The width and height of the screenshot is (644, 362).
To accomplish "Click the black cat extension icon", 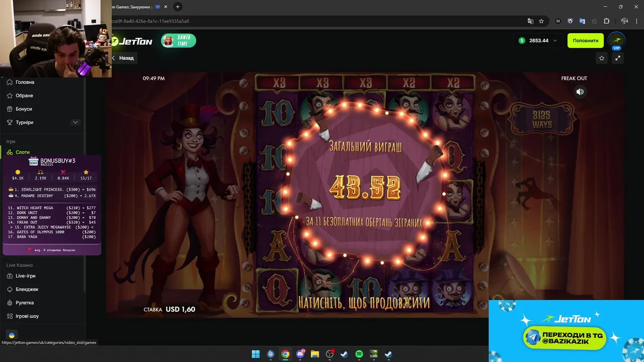I will tap(558, 21).
